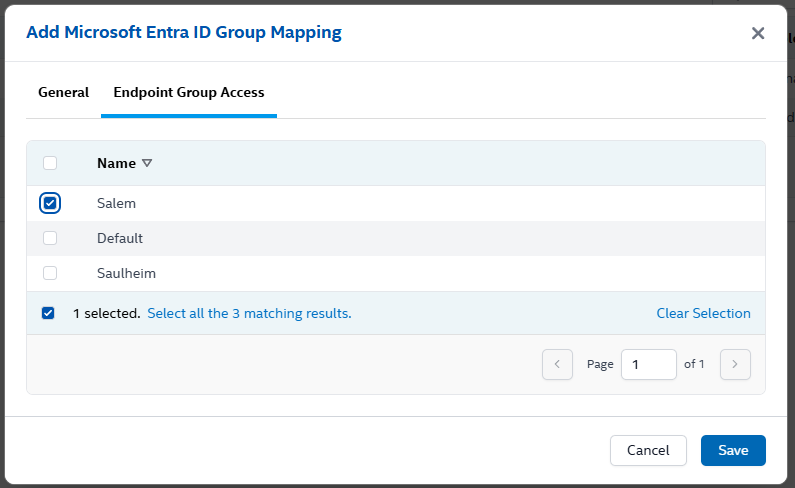This screenshot has height=488, width=795.
Task: Select the Default row name text
Action: click(120, 238)
